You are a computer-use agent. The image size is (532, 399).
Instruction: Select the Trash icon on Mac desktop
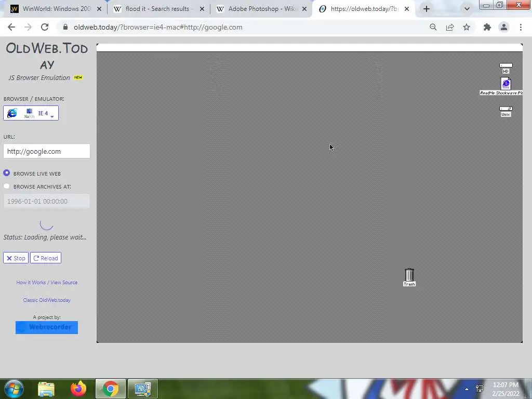pyautogui.click(x=409, y=277)
